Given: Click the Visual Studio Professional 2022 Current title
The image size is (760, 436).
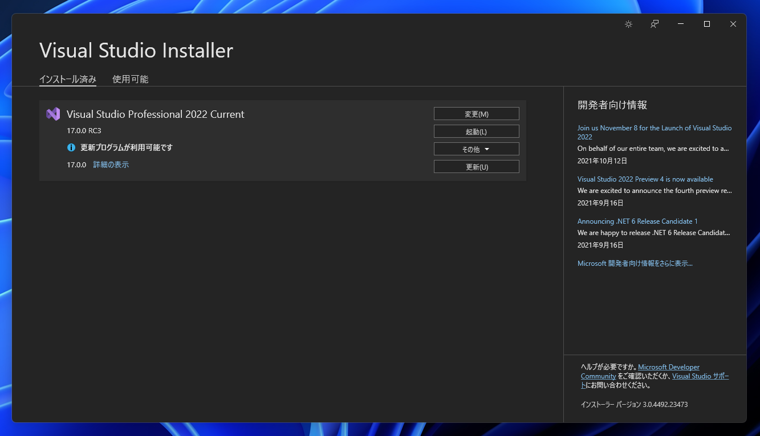Looking at the screenshot, I should [x=155, y=114].
